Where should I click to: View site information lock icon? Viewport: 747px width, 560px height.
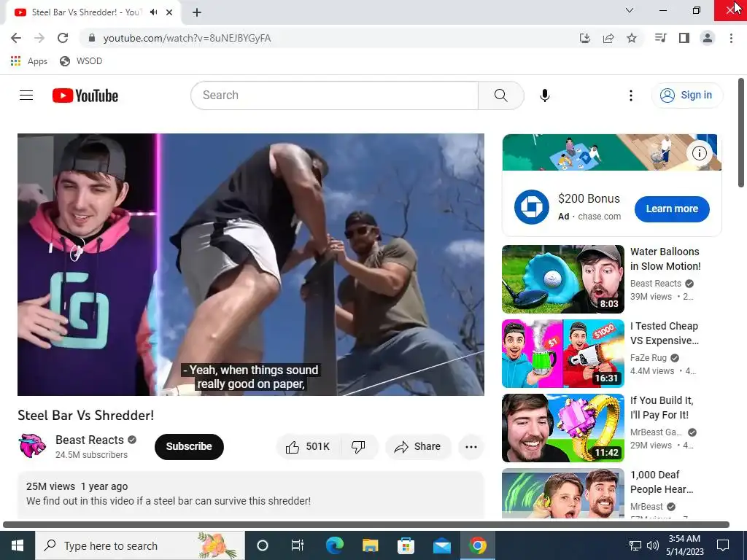coord(92,38)
